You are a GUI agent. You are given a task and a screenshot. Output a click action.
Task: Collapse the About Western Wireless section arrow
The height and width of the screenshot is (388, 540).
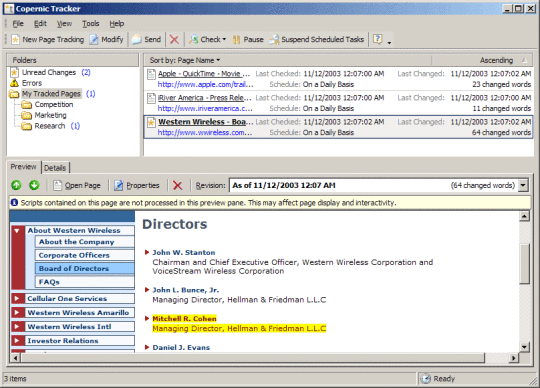(x=17, y=230)
